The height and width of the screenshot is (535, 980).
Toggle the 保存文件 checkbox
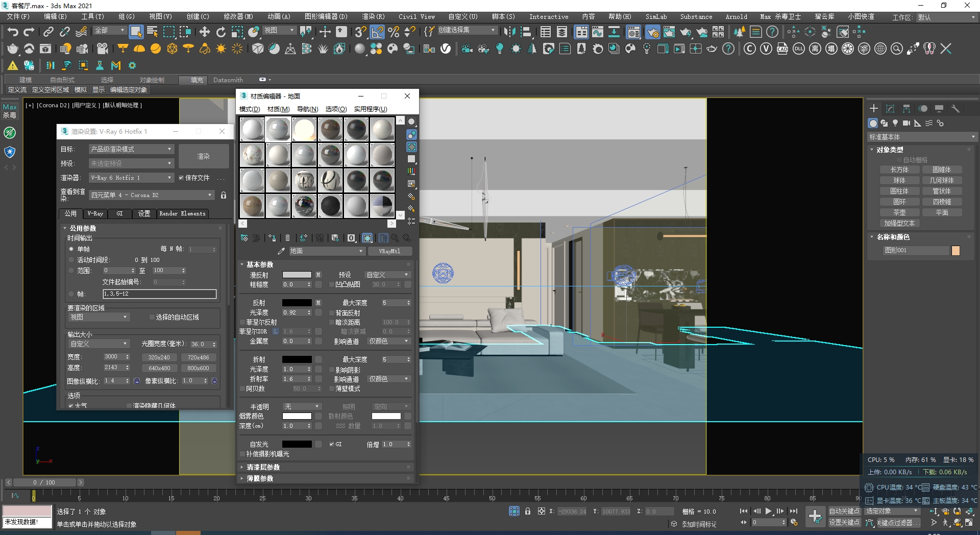(x=181, y=178)
